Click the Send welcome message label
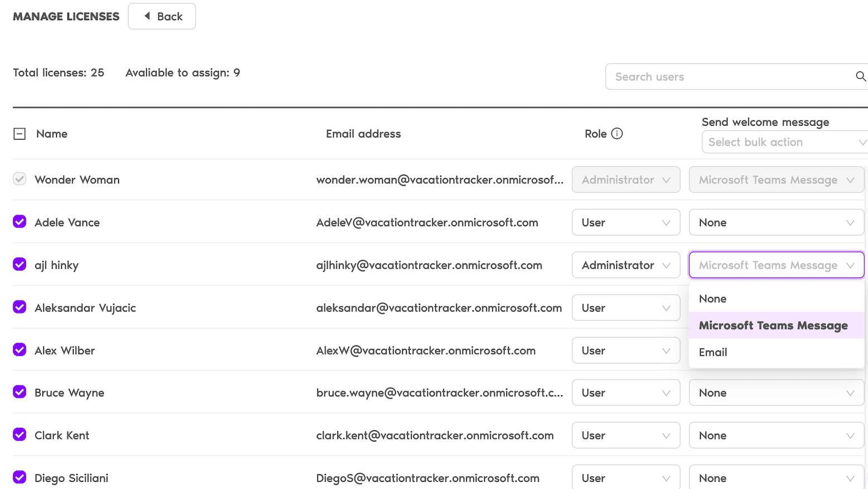868x489 pixels. 765,122
